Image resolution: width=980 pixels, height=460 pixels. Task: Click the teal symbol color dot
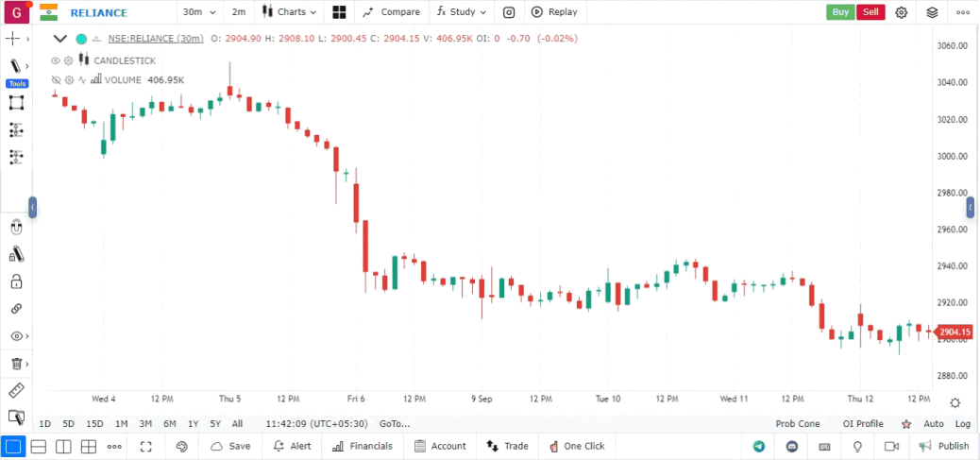(x=81, y=39)
